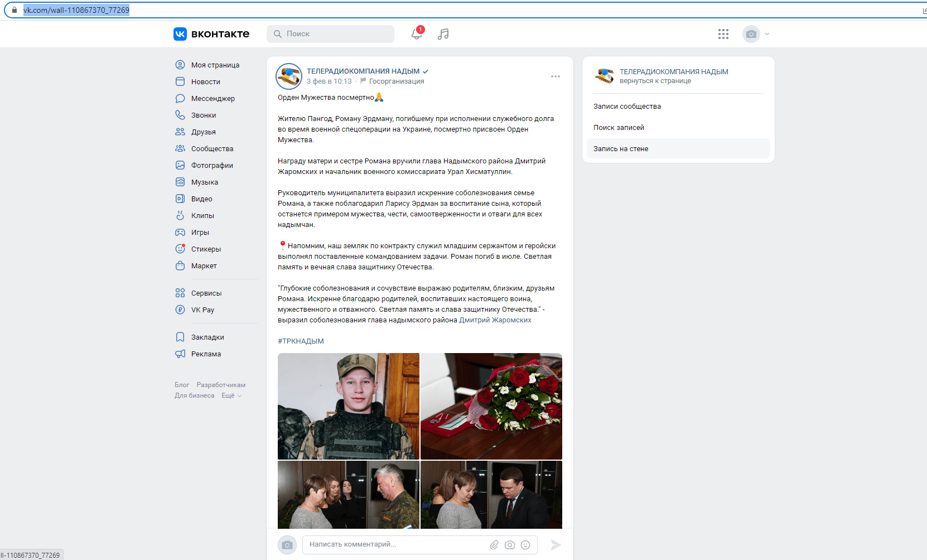Click "вернуться к странице" in right panel
This screenshot has height=560, width=927.
[655, 81]
